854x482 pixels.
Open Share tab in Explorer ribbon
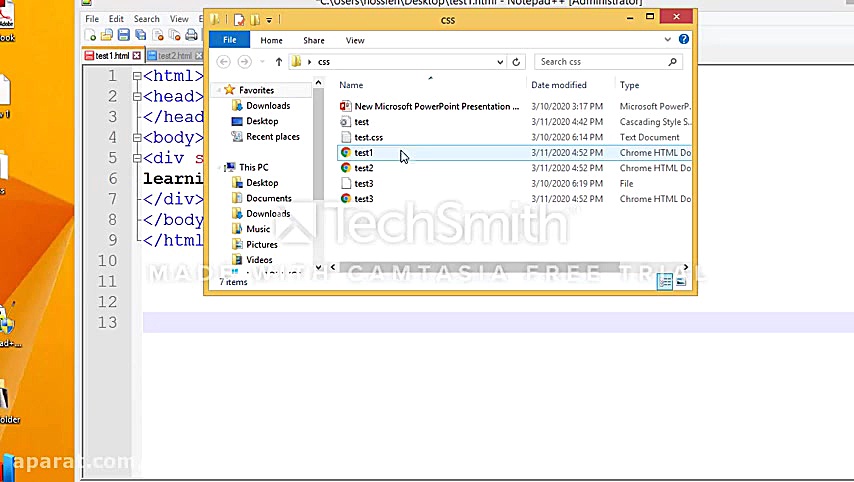pyautogui.click(x=314, y=40)
